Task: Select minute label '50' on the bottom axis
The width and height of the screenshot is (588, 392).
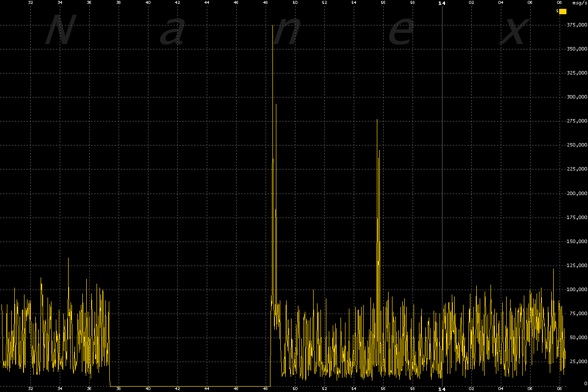Action: [x=295, y=389]
